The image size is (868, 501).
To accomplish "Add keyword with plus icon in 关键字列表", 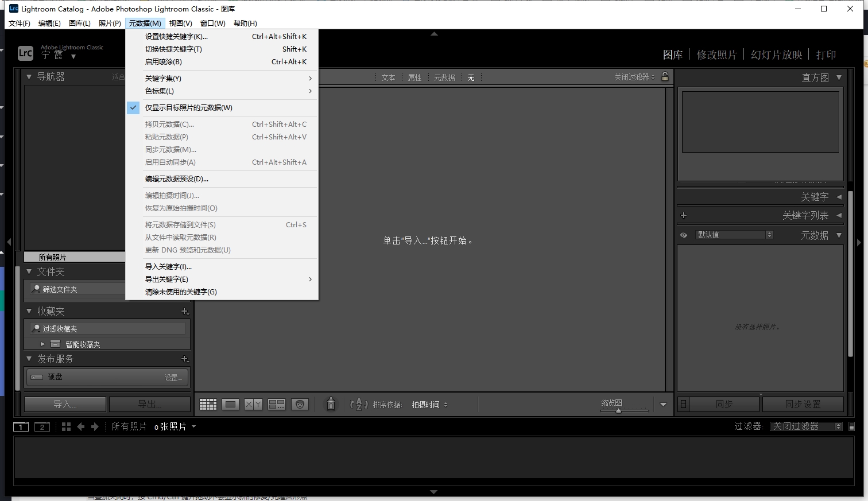I will click(x=683, y=215).
